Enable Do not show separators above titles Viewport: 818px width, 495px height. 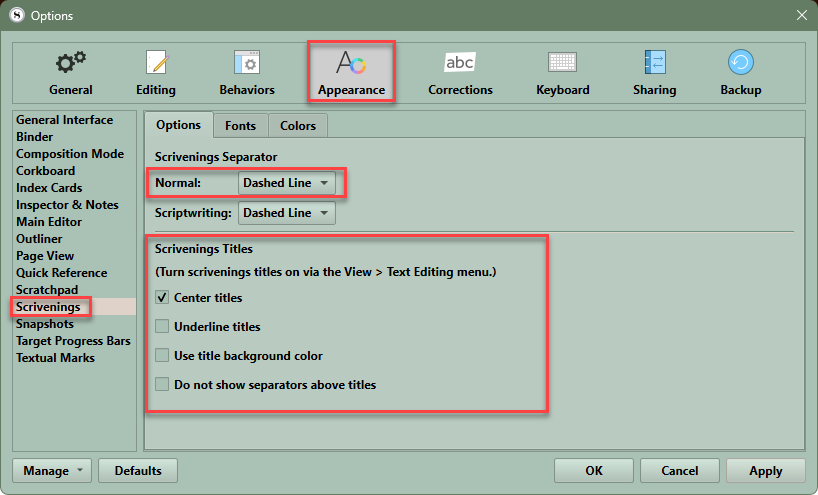click(x=162, y=385)
